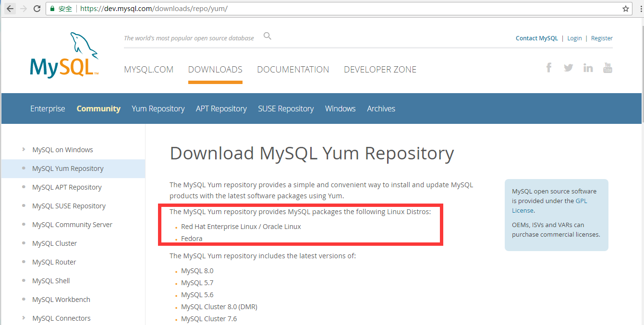The width and height of the screenshot is (644, 325).
Task: Click the green secure padlock icon
Action: pyautogui.click(x=52, y=9)
